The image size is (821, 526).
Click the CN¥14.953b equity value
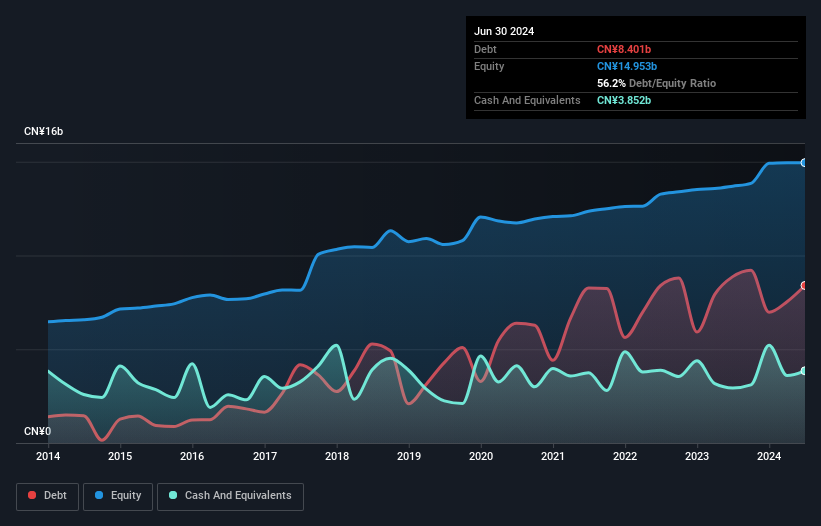click(x=627, y=66)
